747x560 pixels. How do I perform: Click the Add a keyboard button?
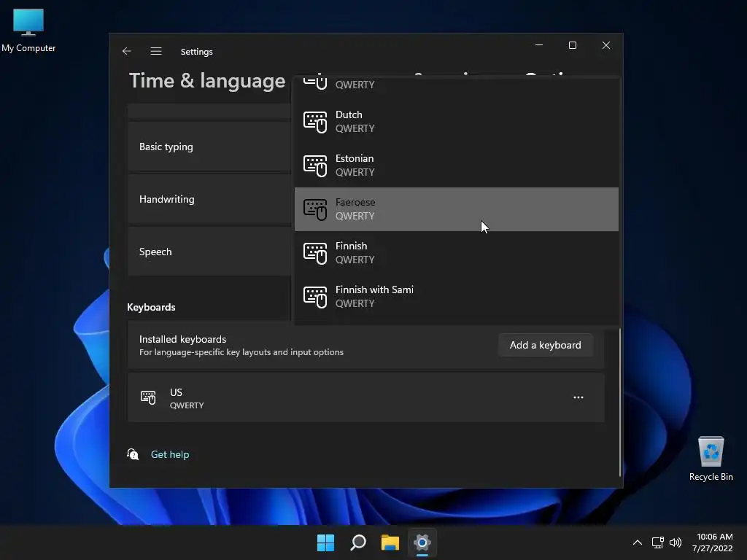pos(546,345)
